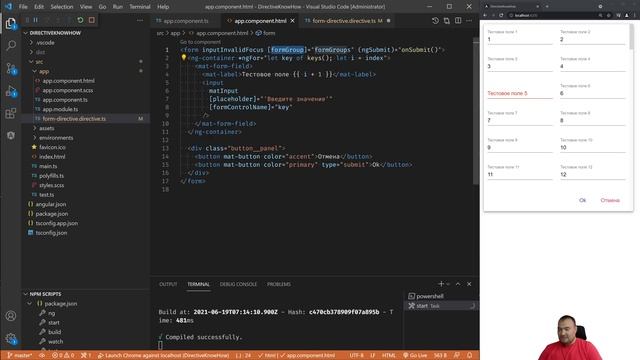This screenshot has width=640, height=360.
Task: Click the lightbulb code action icon
Action: pyautogui.click(x=184, y=58)
